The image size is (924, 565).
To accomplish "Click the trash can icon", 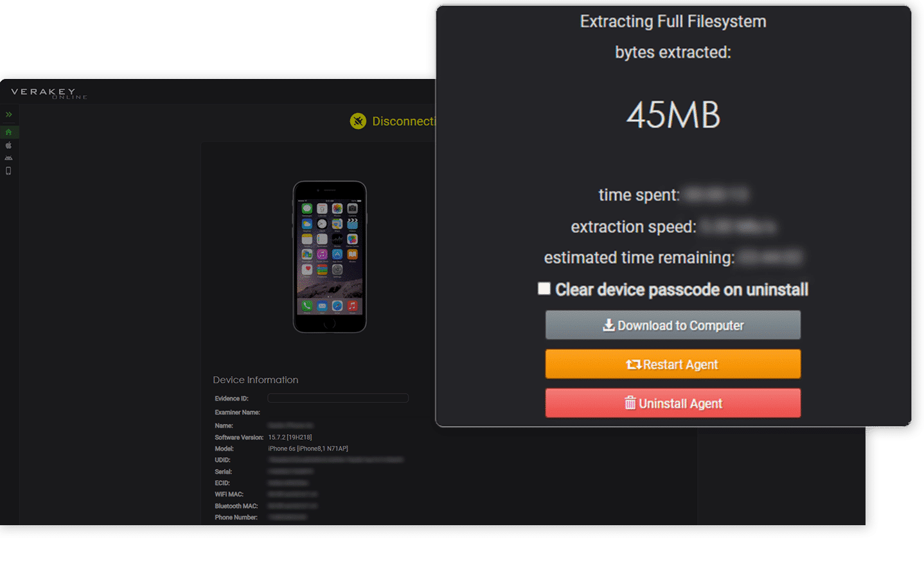I will coord(630,403).
